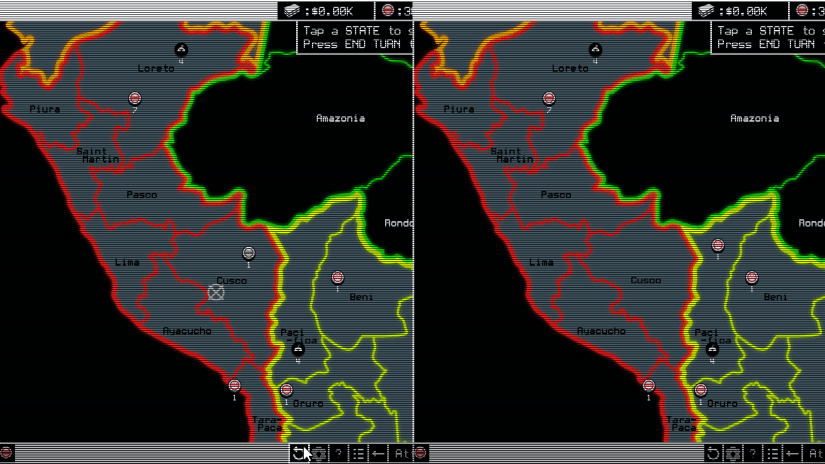Click the 'At' button in right panel toolbar
The width and height of the screenshot is (825, 464).
point(815,453)
